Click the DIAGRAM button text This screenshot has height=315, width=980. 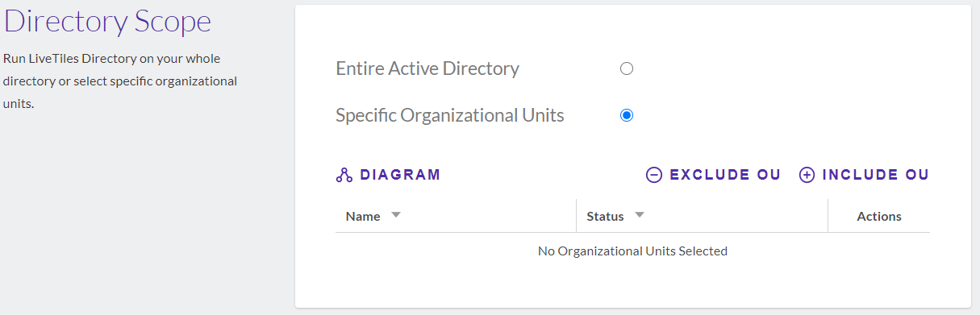point(400,175)
